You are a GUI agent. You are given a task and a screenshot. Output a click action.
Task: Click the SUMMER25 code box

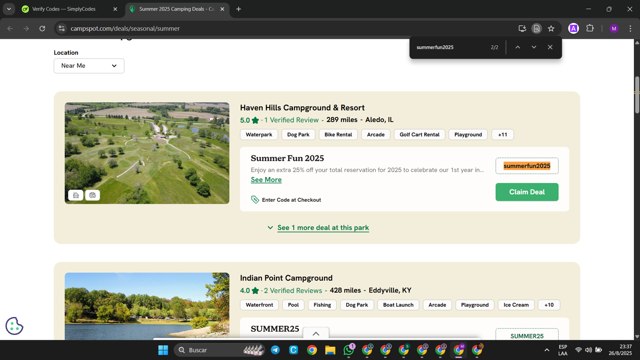pos(527,334)
